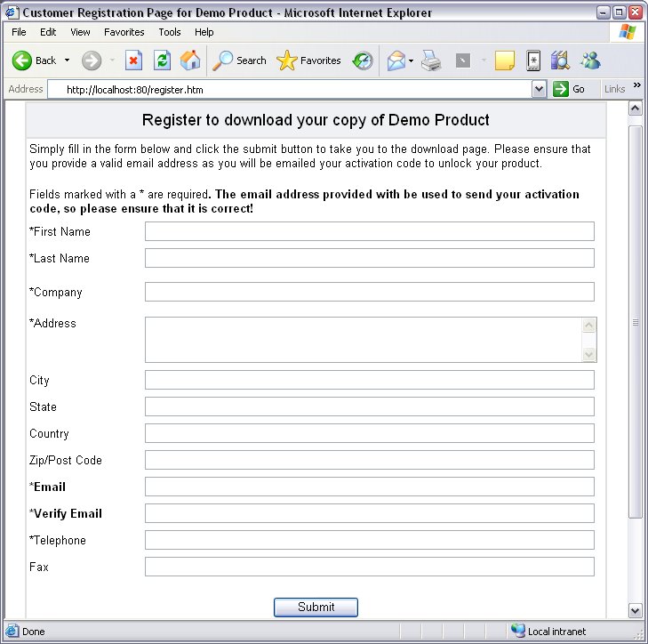Click the Search toolbar button
648x644 pixels.
coord(240,60)
